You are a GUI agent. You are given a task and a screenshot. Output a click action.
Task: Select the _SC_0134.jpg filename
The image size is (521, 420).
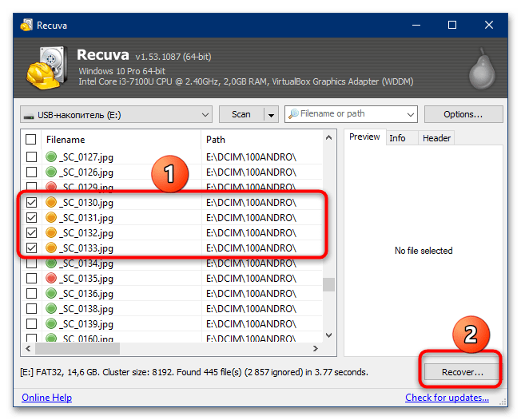click(86, 263)
